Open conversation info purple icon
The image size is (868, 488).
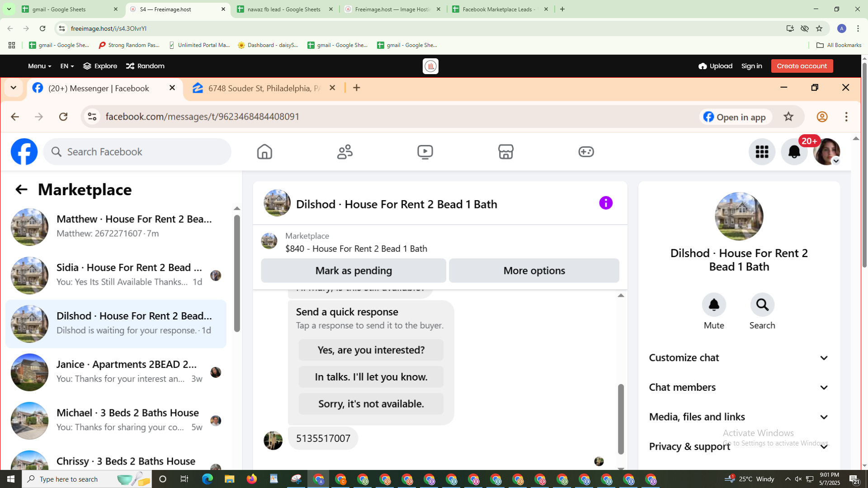(606, 203)
